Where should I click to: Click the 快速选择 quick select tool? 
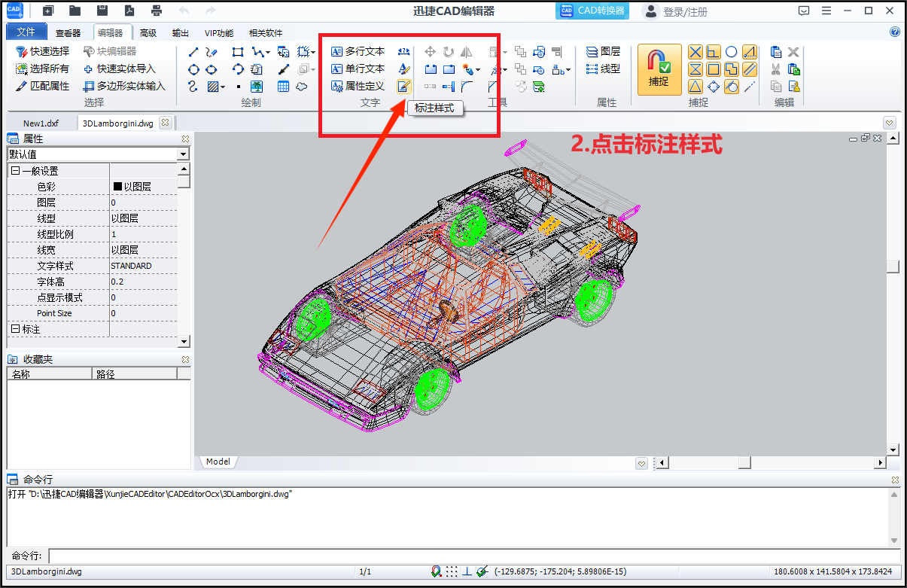pyautogui.click(x=43, y=51)
